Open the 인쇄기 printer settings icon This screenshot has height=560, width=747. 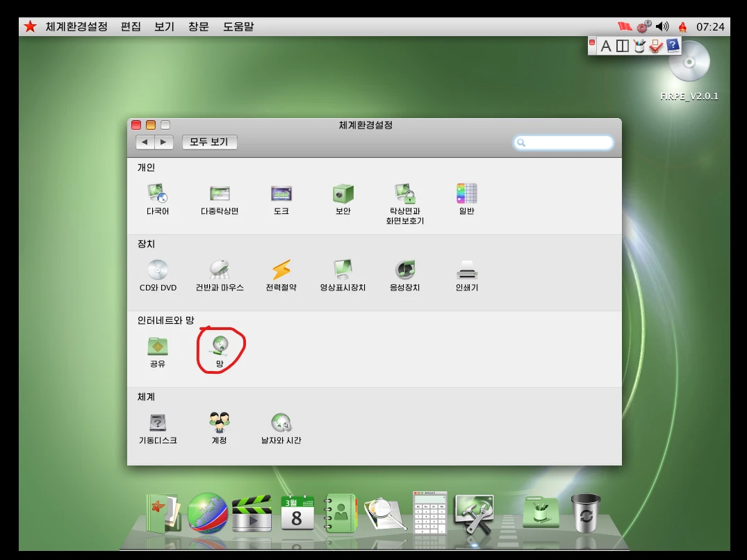[x=467, y=270]
